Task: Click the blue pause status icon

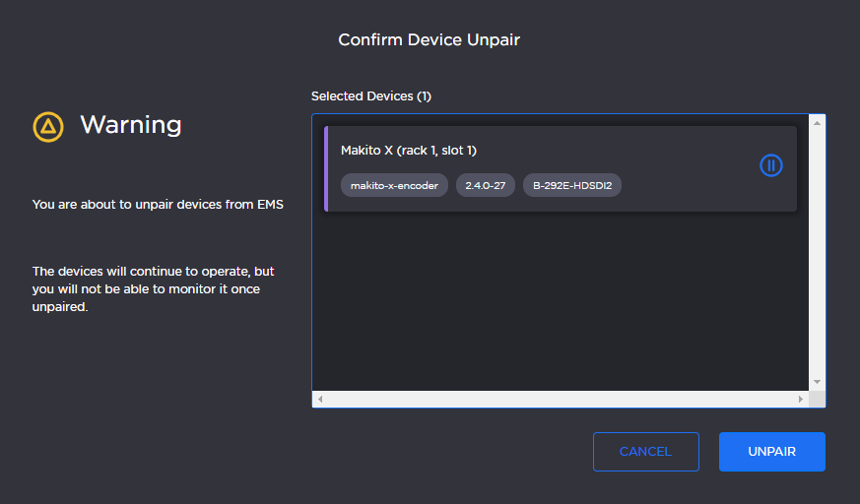Action: pos(771,165)
